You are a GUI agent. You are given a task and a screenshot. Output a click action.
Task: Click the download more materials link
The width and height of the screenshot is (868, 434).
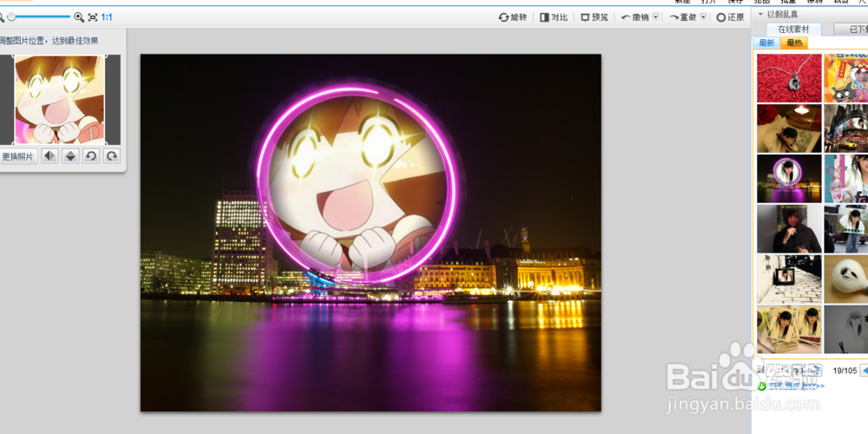(796, 386)
